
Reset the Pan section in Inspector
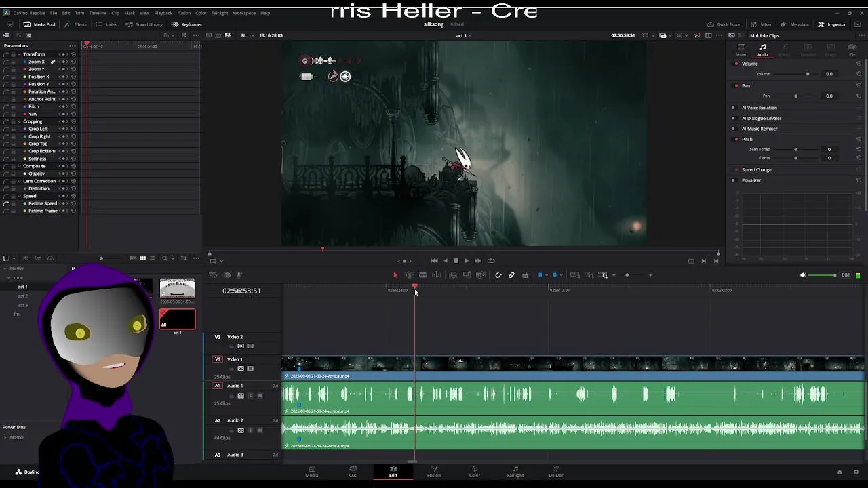859,86
